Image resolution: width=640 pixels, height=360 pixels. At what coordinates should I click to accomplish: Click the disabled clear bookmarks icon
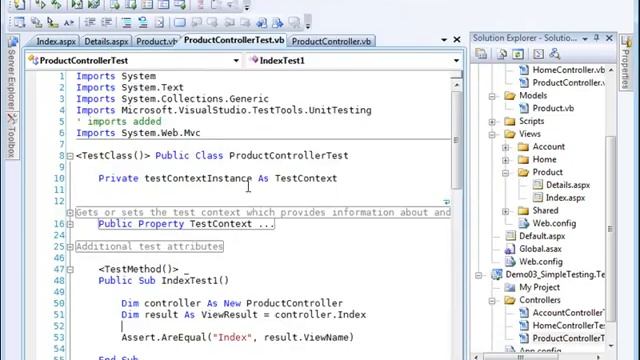(x=294, y=22)
